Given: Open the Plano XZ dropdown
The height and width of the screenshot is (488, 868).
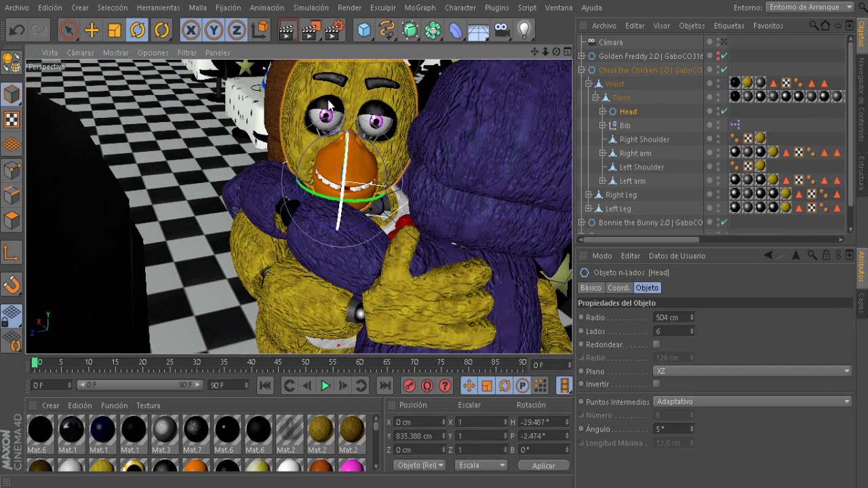Looking at the screenshot, I should pos(752,371).
